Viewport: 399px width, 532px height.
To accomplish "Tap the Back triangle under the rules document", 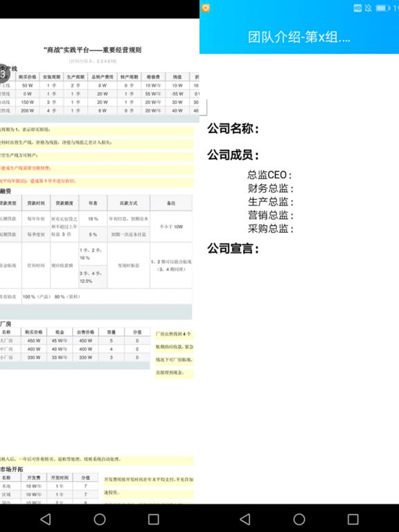I will coord(46,519).
